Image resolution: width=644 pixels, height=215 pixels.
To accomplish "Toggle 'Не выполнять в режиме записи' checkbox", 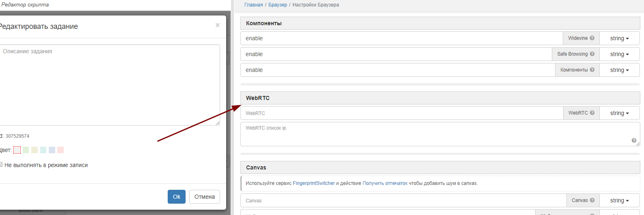I will point(1,165).
